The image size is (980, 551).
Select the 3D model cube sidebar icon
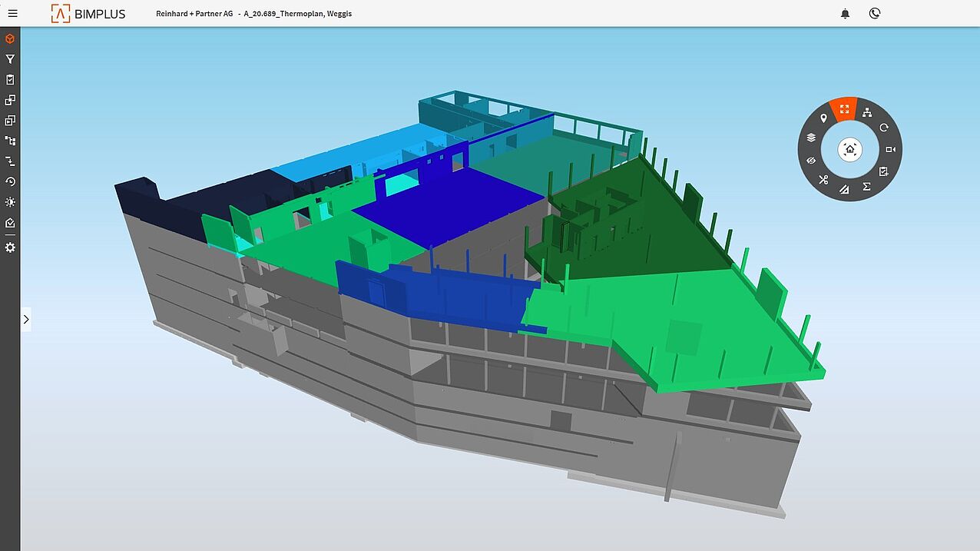(x=10, y=38)
